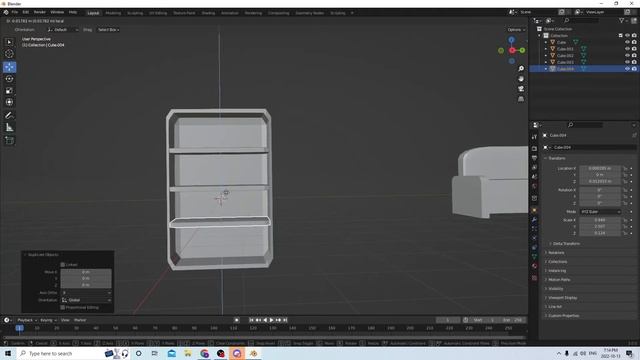Select the Select Box tool in the toolbar
Viewport: 640px width, 360px height.
point(9,42)
